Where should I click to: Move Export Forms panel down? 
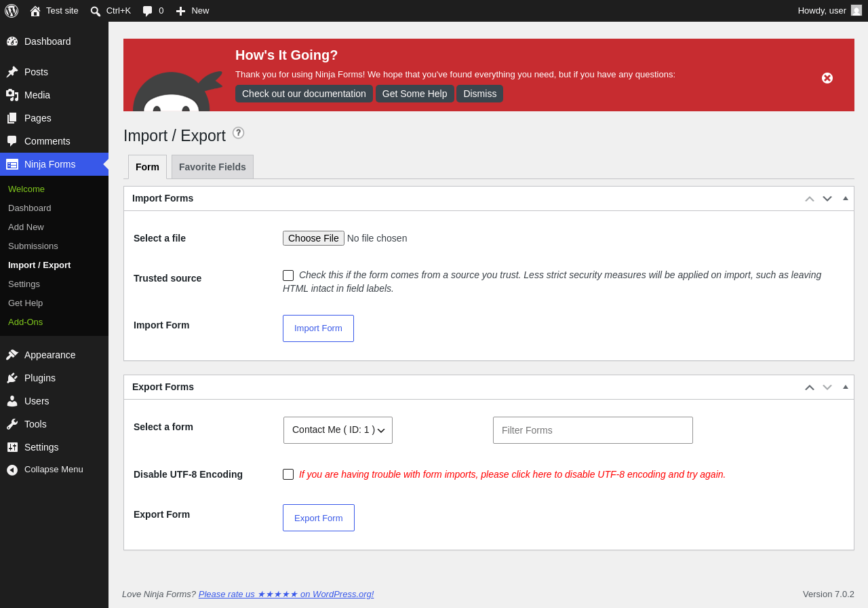tap(827, 387)
